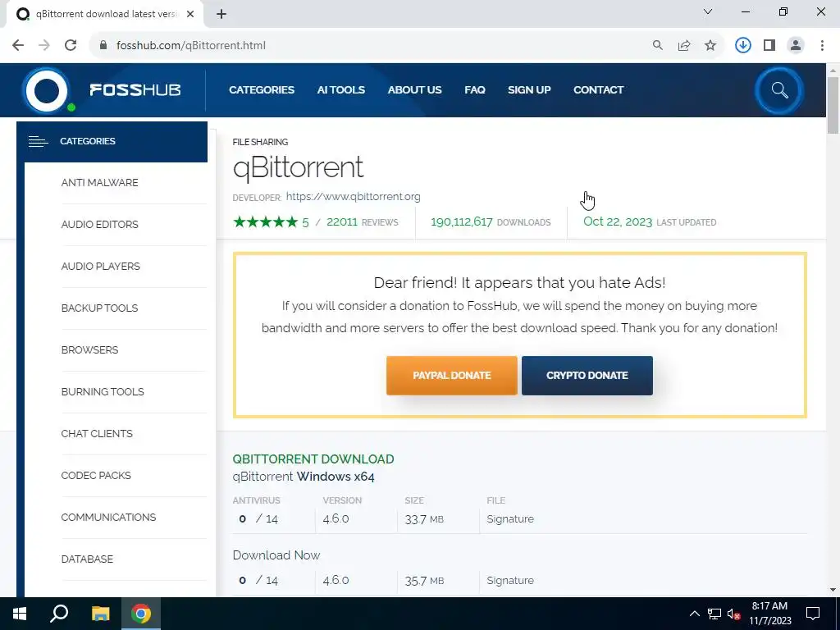Click the Oct 22, 2023 last updated date
This screenshot has width=840, height=630.
click(x=617, y=221)
